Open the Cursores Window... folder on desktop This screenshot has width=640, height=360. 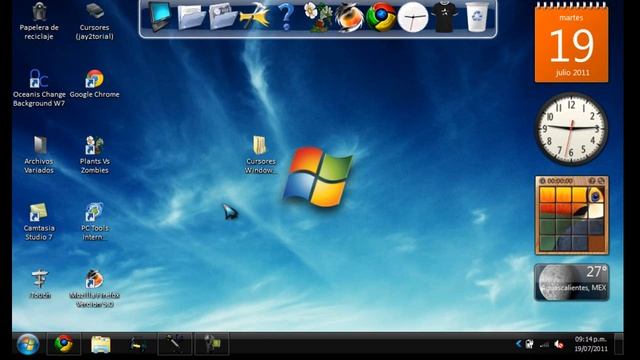tap(260, 155)
